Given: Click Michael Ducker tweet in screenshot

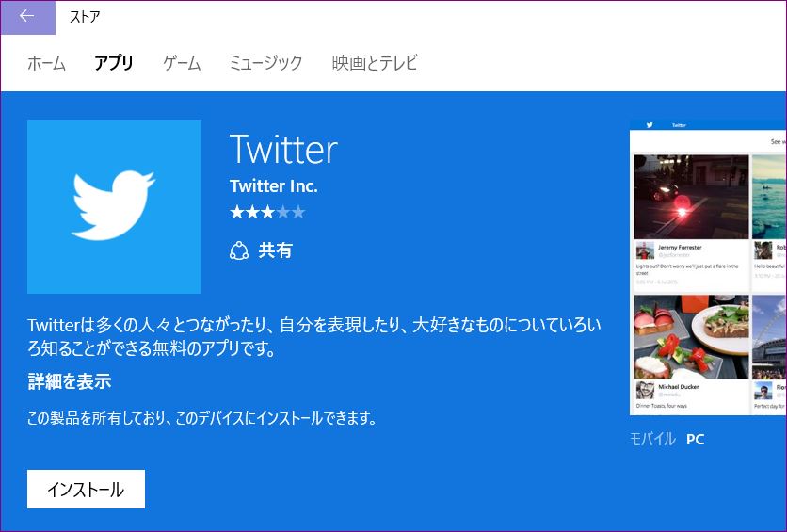Looking at the screenshot, I should click(x=691, y=354).
